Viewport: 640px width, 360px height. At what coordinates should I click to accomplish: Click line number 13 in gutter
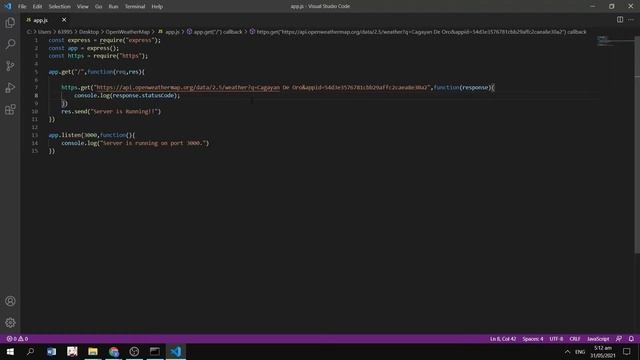(x=35, y=135)
